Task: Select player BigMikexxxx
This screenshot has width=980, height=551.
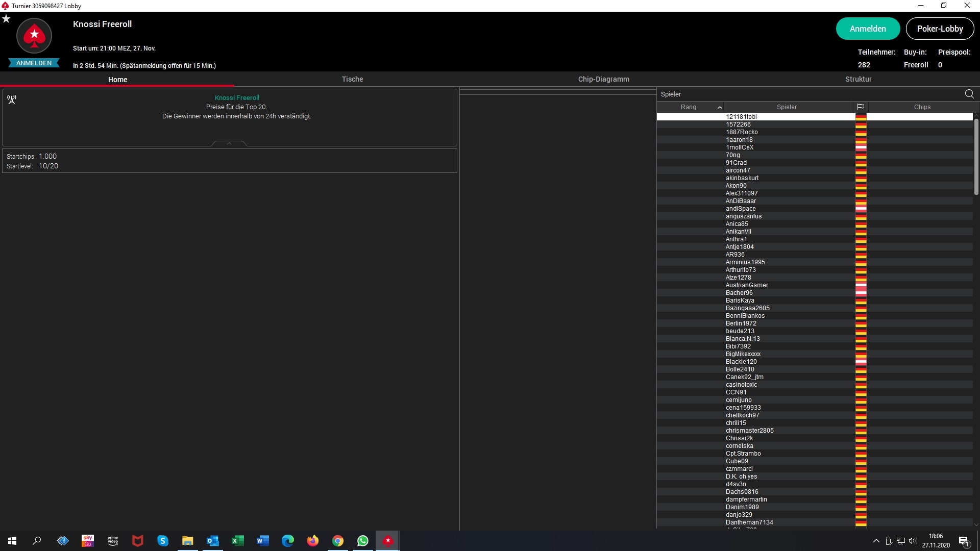Action: click(815, 354)
